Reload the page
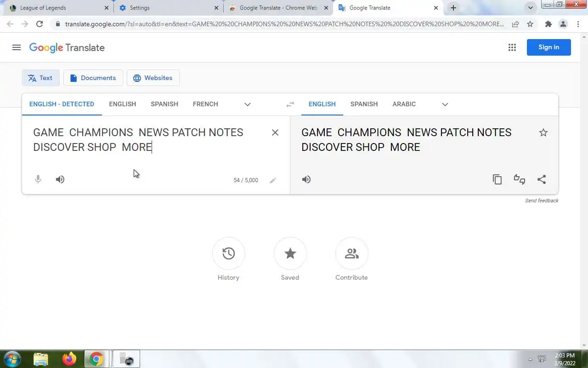This screenshot has height=368, width=588. click(x=40, y=24)
